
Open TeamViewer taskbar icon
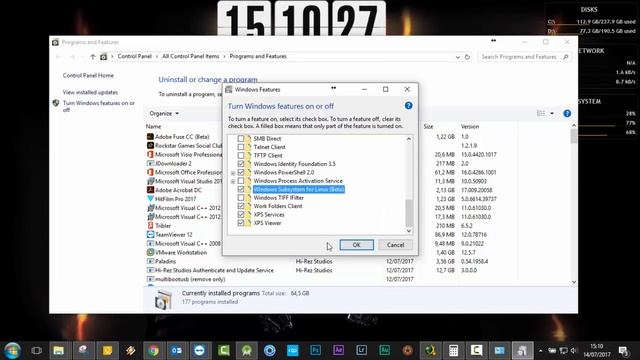pos(199,350)
